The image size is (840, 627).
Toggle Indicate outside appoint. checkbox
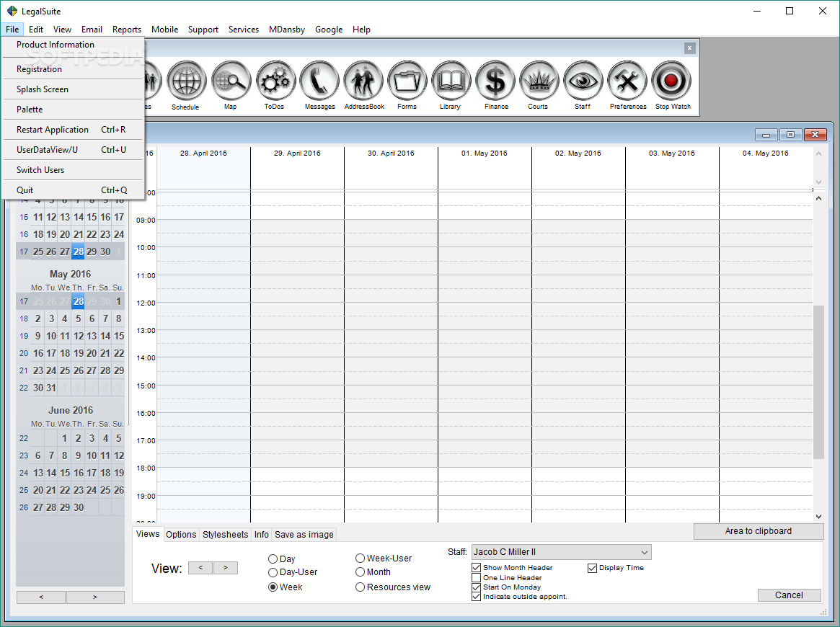[x=476, y=597]
